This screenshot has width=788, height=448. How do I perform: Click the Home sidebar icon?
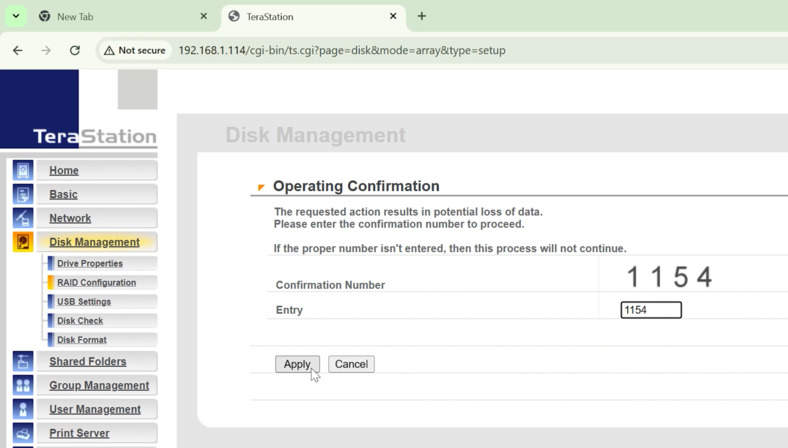(x=23, y=171)
